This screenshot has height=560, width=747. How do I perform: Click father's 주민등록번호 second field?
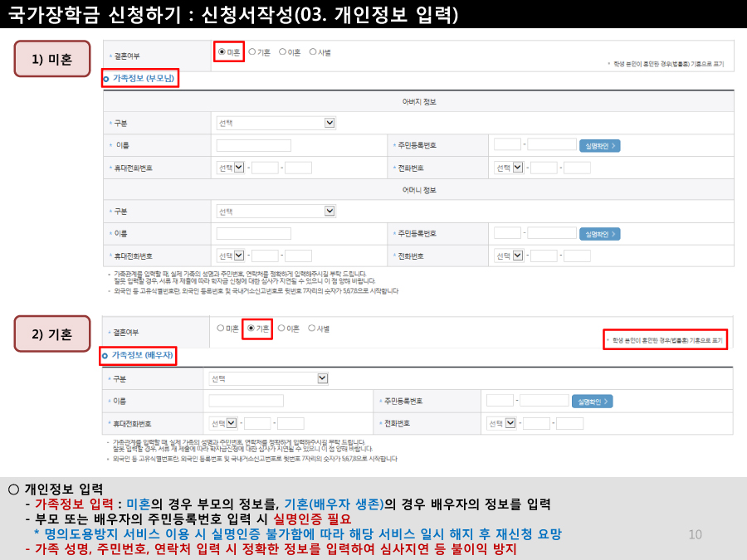(552, 144)
